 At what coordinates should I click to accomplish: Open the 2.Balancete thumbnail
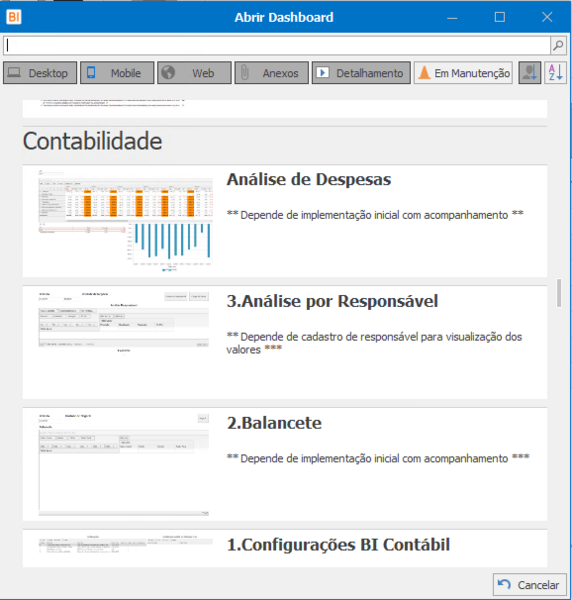(124, 465)
